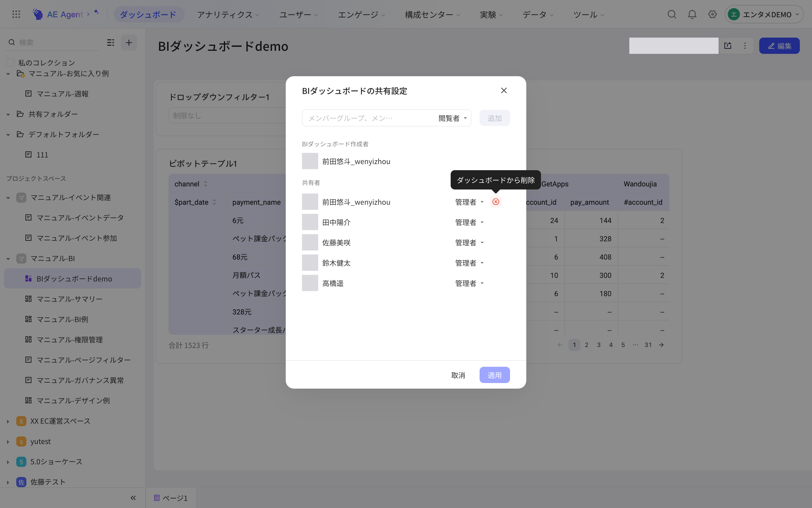Image resolution: width=812 pixels, height=508 pixels.
Task: Open 閲覧者 role dropdown in share input
Action: point(453,118)
